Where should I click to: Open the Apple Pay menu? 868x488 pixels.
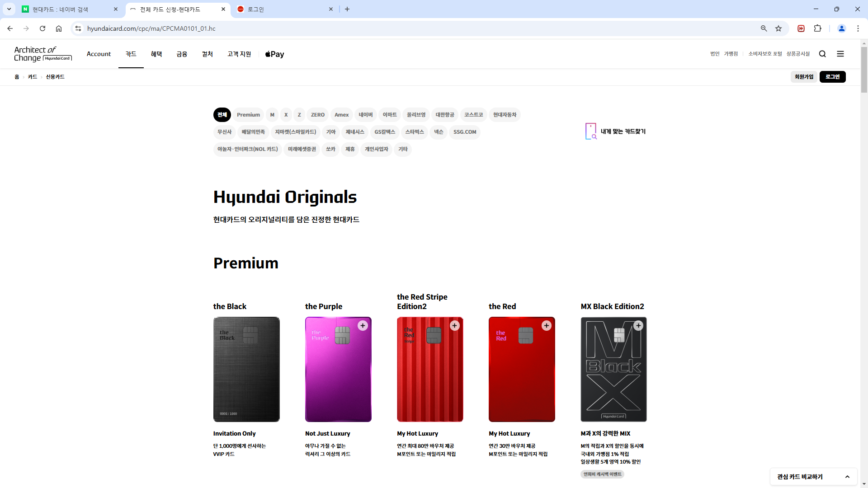pos(274,54)
